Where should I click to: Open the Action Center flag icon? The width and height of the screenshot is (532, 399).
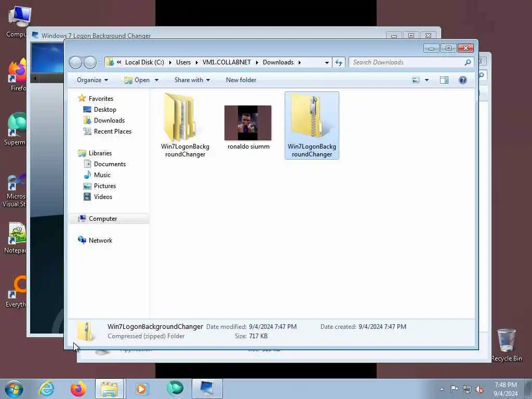click(454, 389)
